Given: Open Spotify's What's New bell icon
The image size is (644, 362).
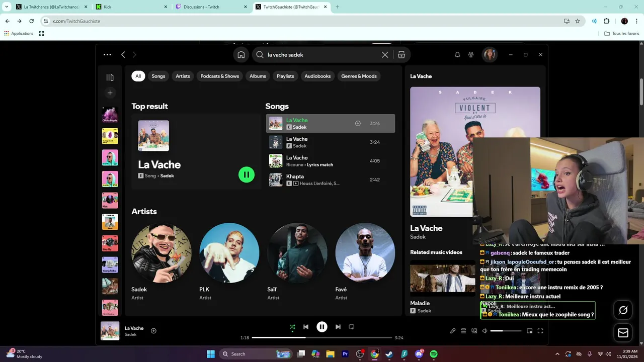Looking at the screenshot, I should 457,55.
